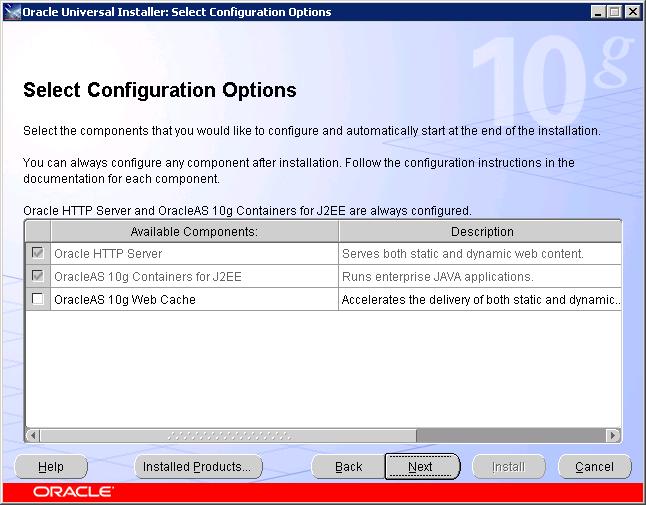Click the horizontal scrollbar thumb
The width and height of the screenshot is (646, 505).
pyautogui.click(x=228, y=435)
